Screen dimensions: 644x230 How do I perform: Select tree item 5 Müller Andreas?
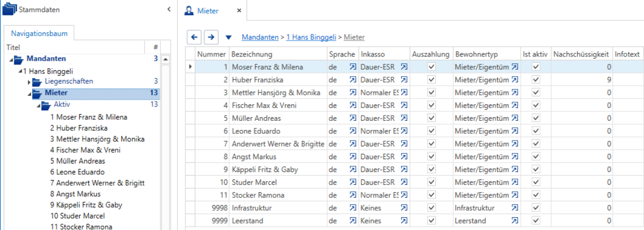point(78,161)
